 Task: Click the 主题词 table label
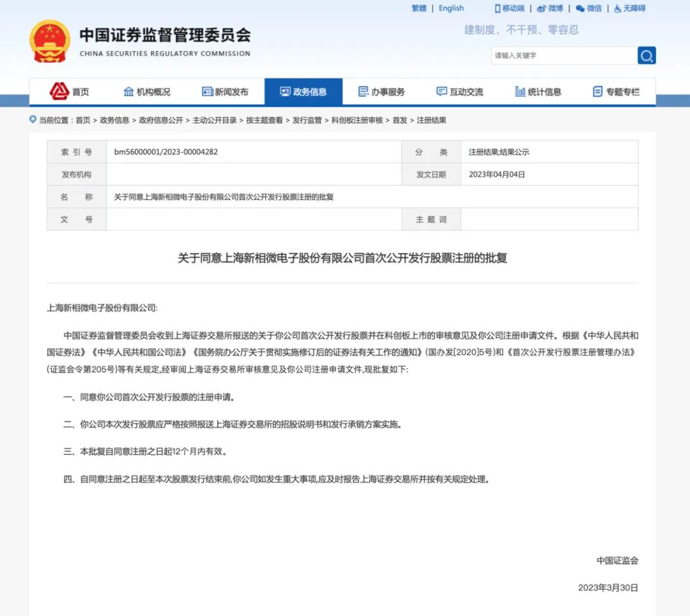point(431,219)
